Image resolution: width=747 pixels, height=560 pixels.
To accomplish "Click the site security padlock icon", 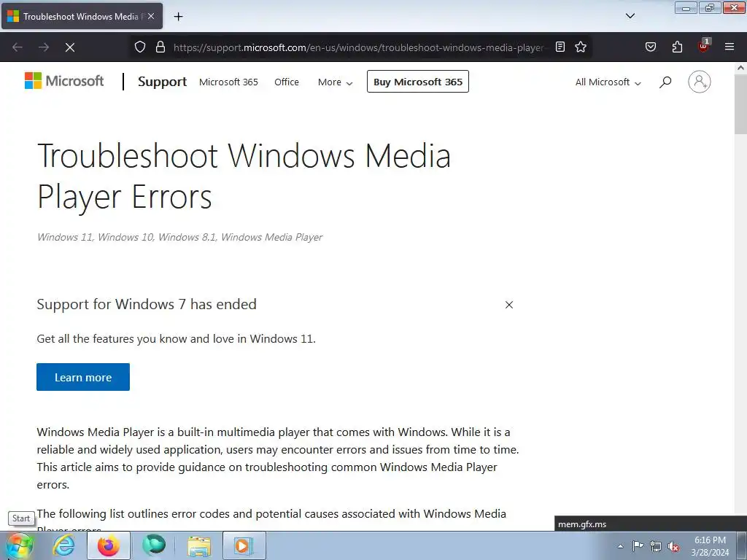I will click(160, 47).
